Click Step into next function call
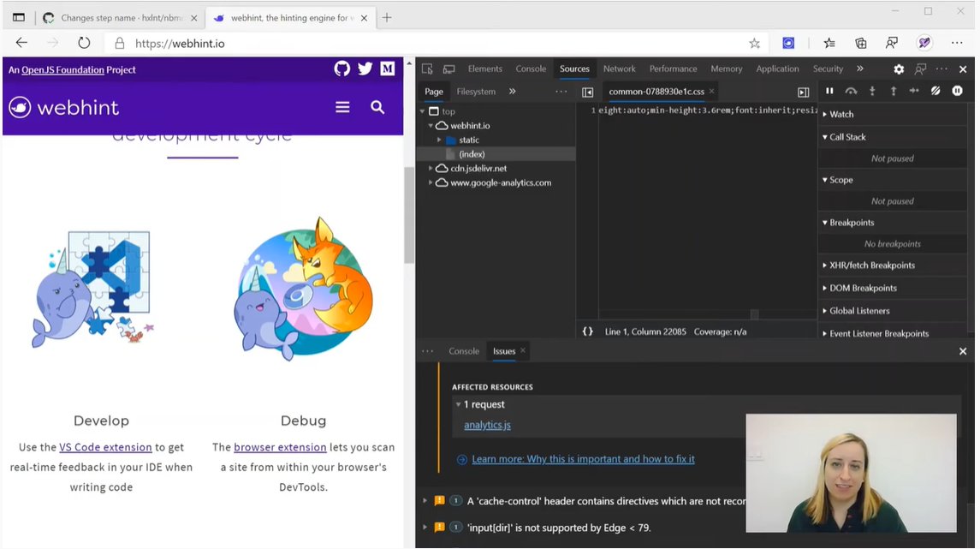 pyautogui.click(x=872, y=92)
